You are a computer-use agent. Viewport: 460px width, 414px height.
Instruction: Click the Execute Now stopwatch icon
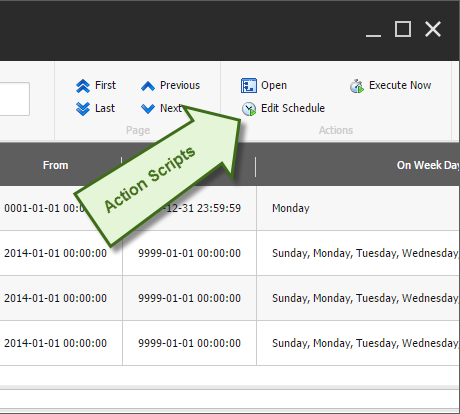(x=357, y=86)
